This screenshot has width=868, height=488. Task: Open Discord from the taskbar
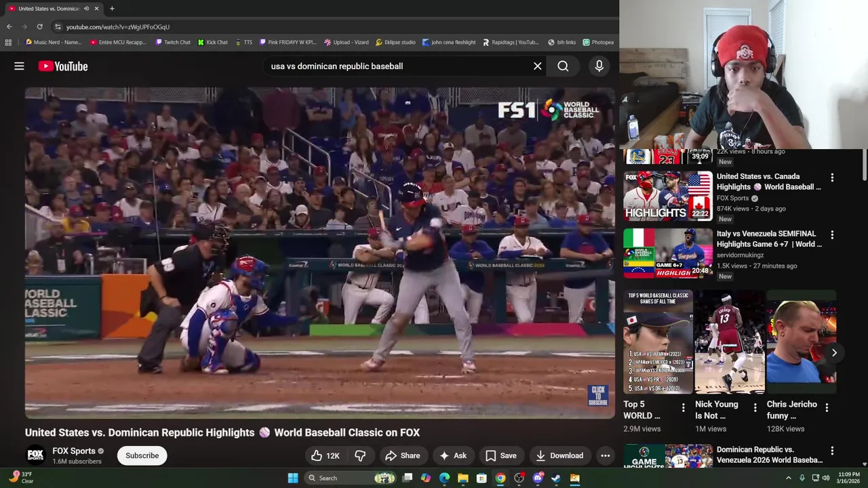point(538,478)
